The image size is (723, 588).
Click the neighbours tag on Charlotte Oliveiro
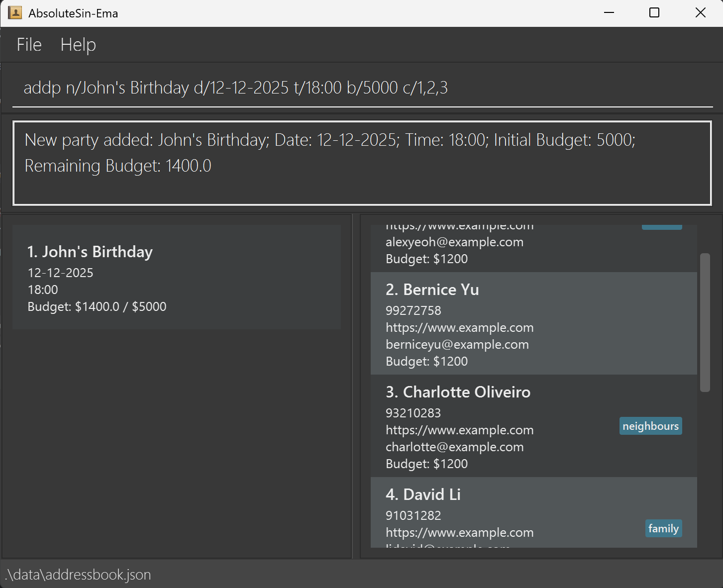tap(650, 426)
